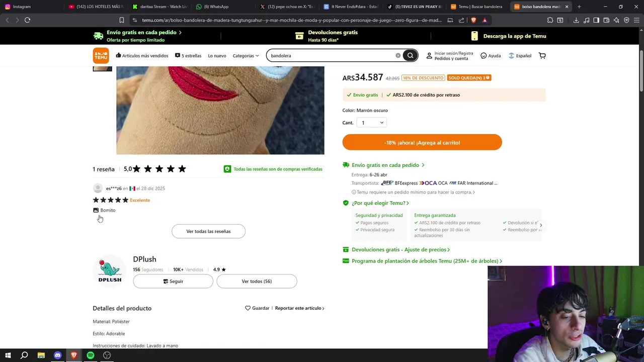Viewport: 644px width, 362px height.
Task: Click Ver todas las reseñas button
Action: click(x=208, y=231)
